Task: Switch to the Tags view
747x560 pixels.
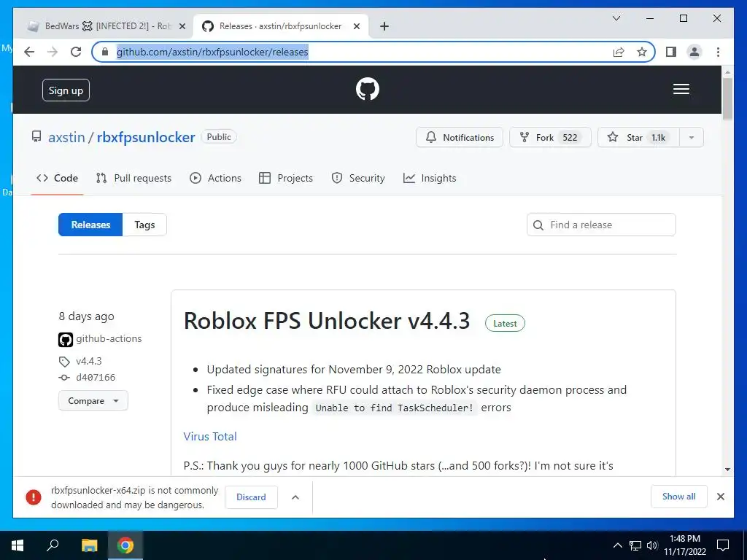Action: [x=144, y=225]
